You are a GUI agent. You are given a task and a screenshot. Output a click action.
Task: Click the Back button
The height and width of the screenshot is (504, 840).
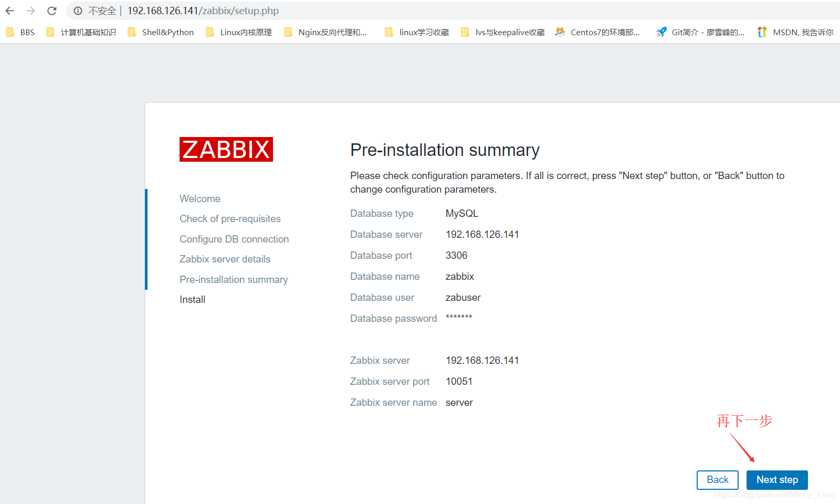tap(718, 480)
